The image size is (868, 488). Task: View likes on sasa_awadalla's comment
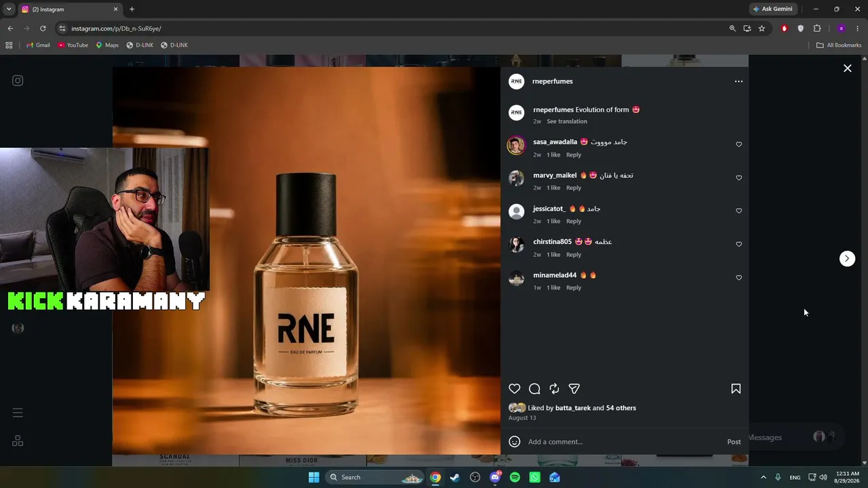553,155
